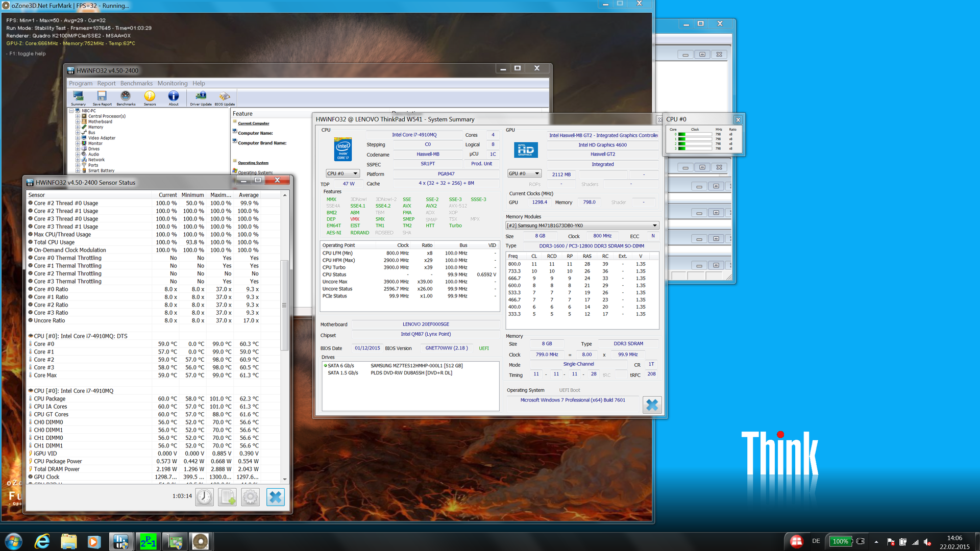Click the Sensor Status vertical scrollbar

285,305
